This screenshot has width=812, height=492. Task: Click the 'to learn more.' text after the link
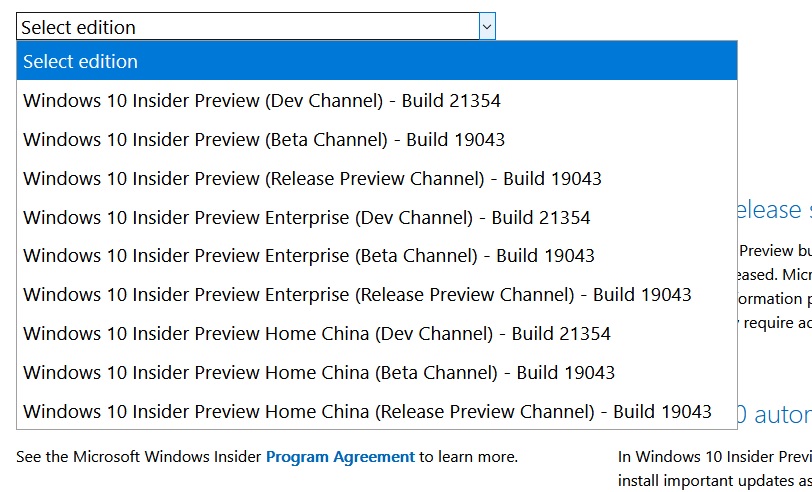[x=468, y=457]
